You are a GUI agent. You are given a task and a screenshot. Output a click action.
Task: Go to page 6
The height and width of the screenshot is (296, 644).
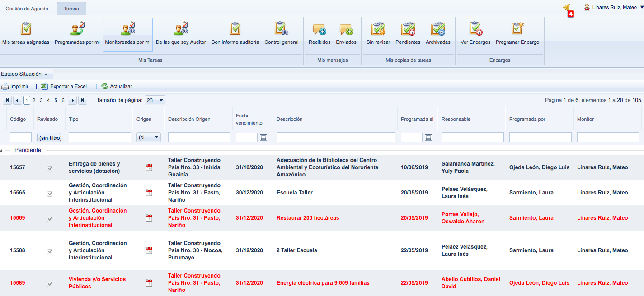click(63, 100)
